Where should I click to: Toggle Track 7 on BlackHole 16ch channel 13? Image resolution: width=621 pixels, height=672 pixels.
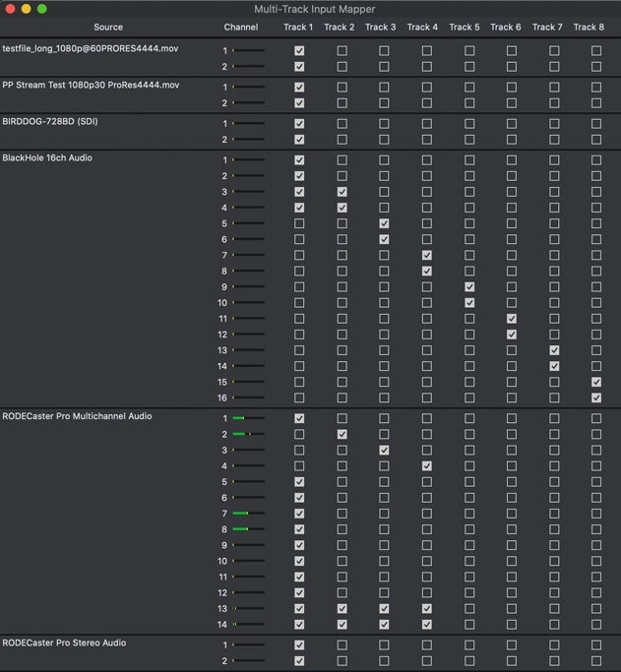click(x=554, y=350)
